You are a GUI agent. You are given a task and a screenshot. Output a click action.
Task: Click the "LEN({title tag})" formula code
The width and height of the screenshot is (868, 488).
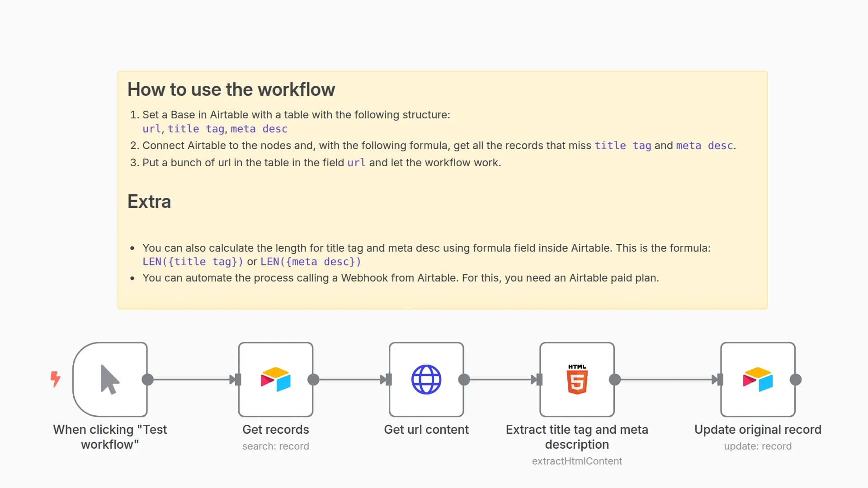pos(193,262)
